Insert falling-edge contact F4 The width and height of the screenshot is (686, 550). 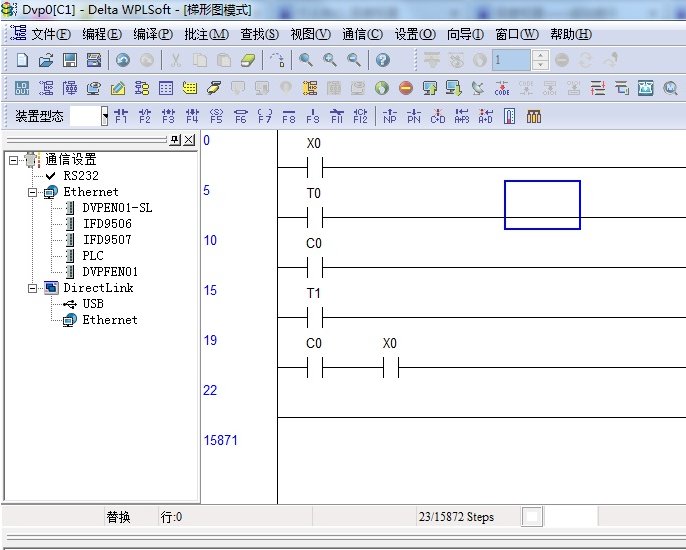tap(192, 116)
